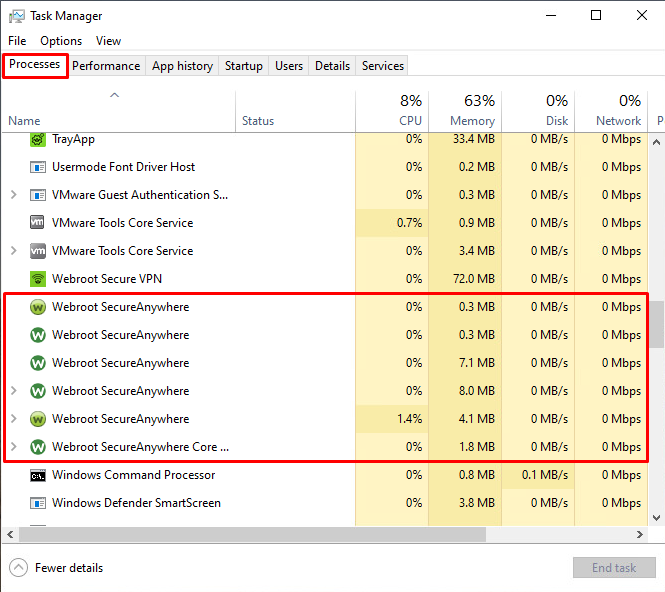Select the TrayApp process name
Viewport: 665px width, 592px height.
click(73, 139)
